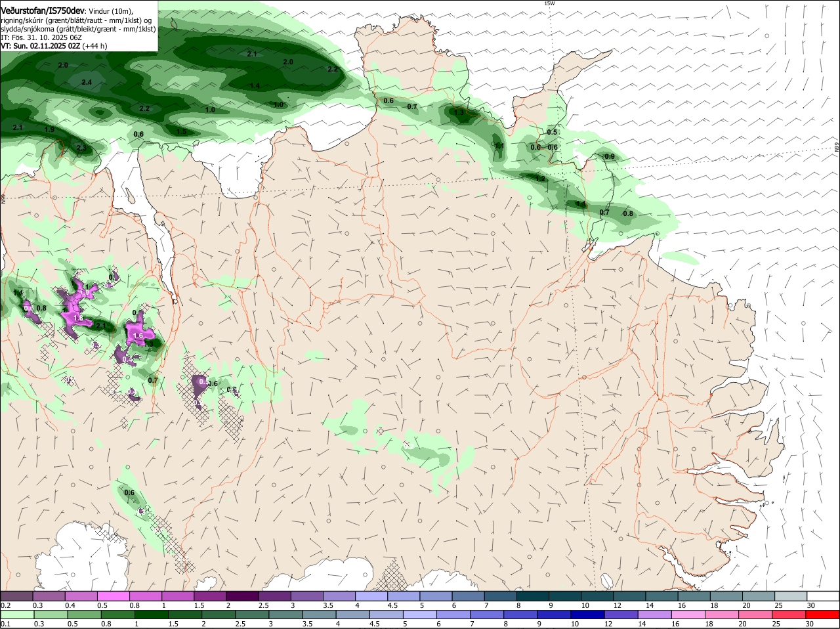Viewport: 840px width, 629px height.
Task: Click the 3.5 label in the upper legend
Action: 329,605
